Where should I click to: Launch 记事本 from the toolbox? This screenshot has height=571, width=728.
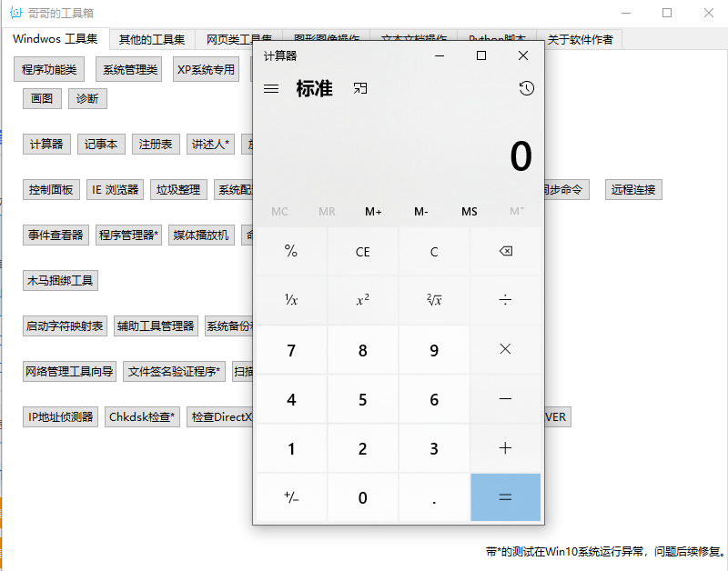tap(101, 144)
